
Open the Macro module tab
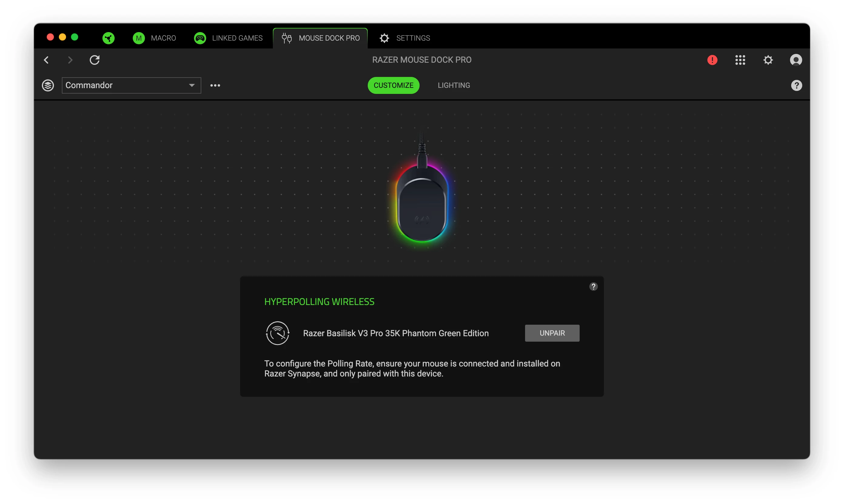154,38
